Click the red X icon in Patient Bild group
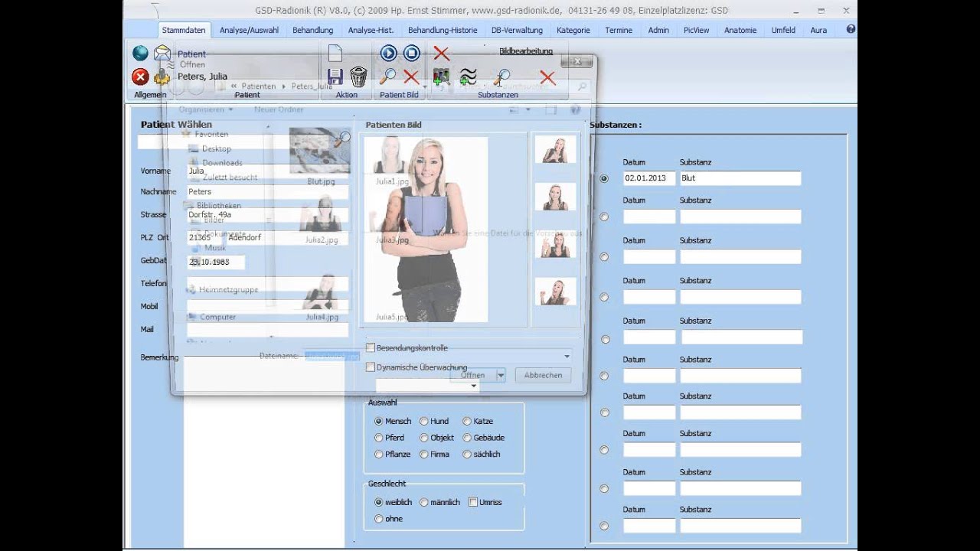Screen dimensions: 980x551 click(x=411, y=77)
